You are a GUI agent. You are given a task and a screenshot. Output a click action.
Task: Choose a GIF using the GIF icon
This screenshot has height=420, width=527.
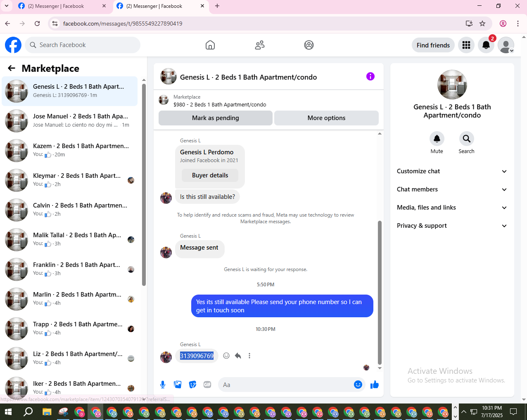point(207,385)
